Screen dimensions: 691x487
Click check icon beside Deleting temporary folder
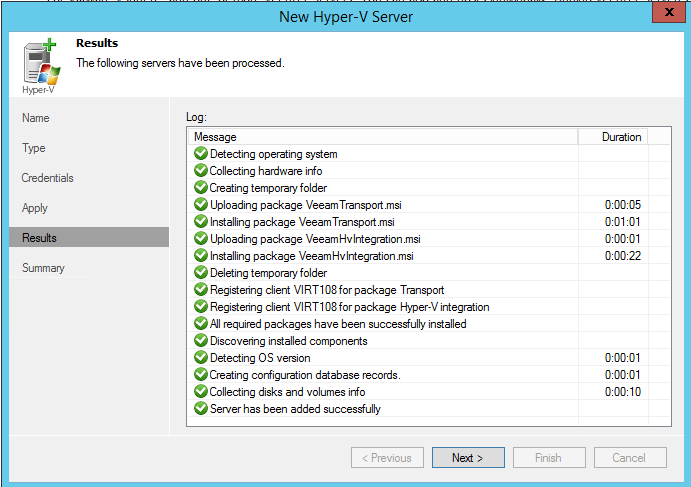click(x=201, y=272)
